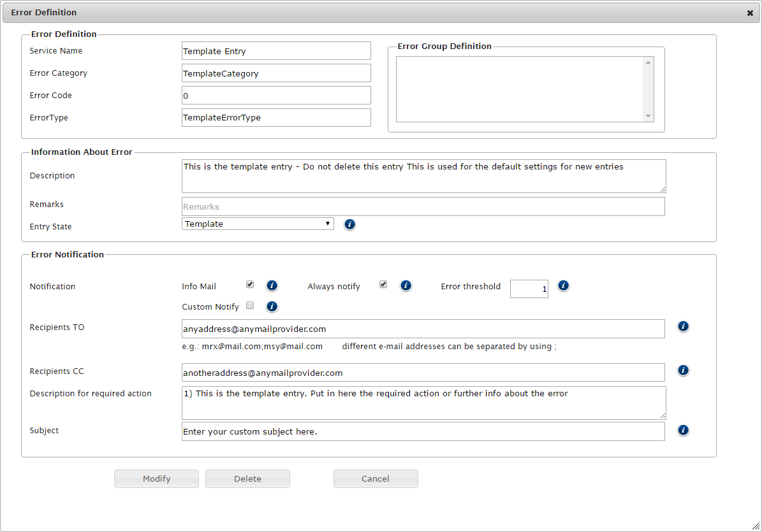Click info icon for Recipients CC field
The image size is (762, 532).
(x=683, y=370)
